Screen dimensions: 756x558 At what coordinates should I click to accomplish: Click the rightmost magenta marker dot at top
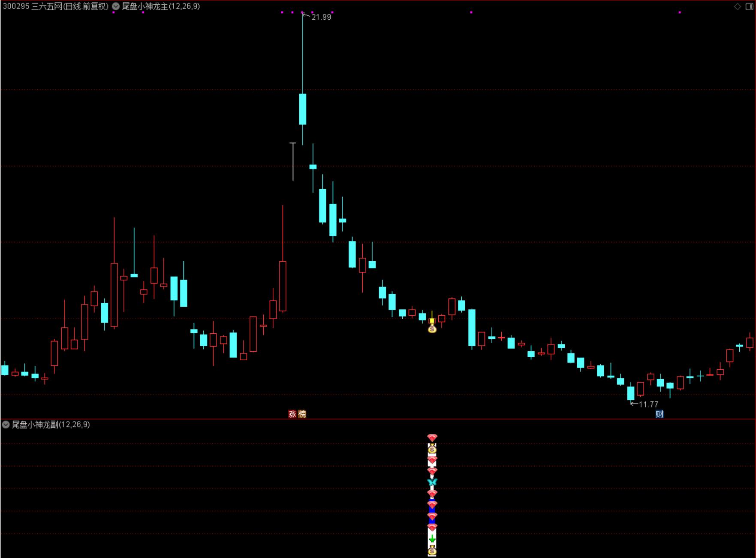click(x=680, y=12)
